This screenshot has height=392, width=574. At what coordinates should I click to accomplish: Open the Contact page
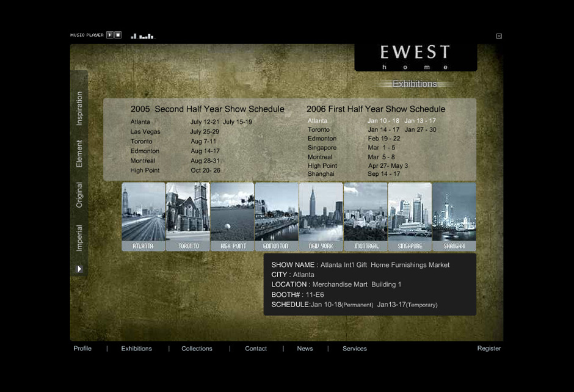[255, 349]
